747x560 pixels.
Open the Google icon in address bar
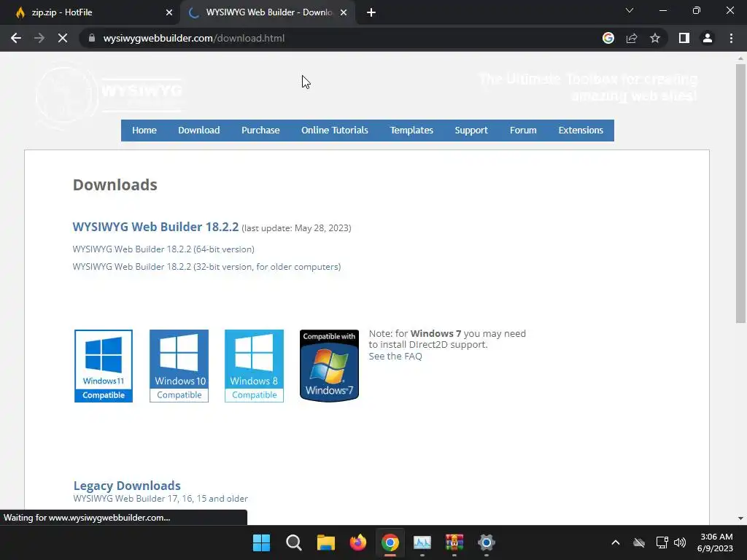608,38
